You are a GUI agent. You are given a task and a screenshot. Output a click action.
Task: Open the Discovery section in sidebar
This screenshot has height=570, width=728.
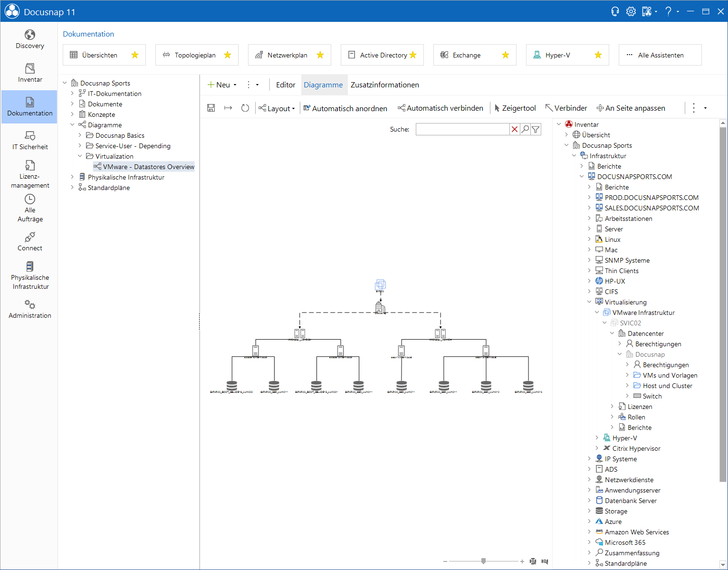pyautogui.click(x=29, y=40)
